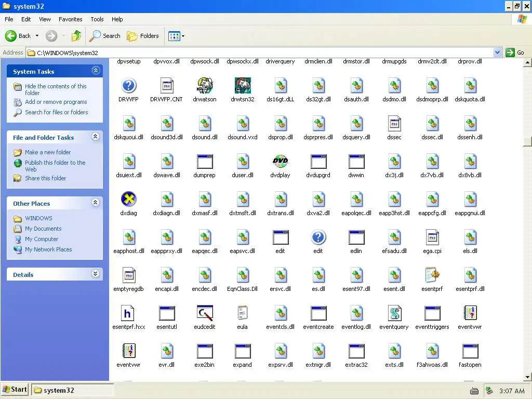Select the es.dll file icon
The image size is (532, 399).
(318, 275)
